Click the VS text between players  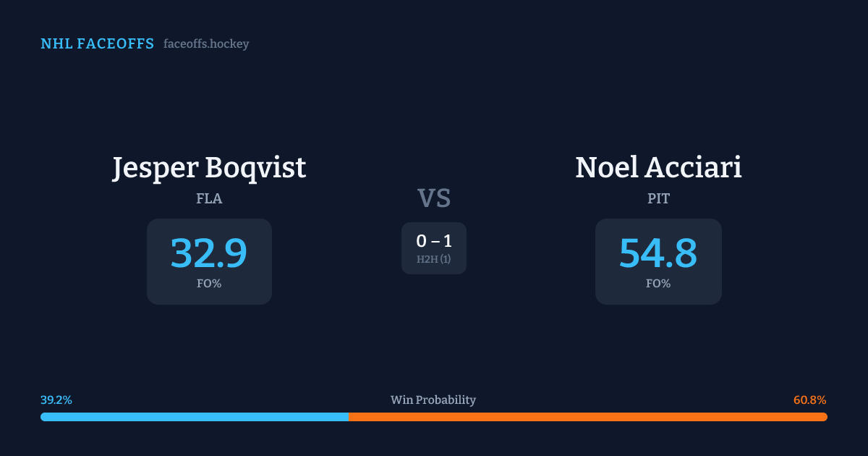click(434, 198)
